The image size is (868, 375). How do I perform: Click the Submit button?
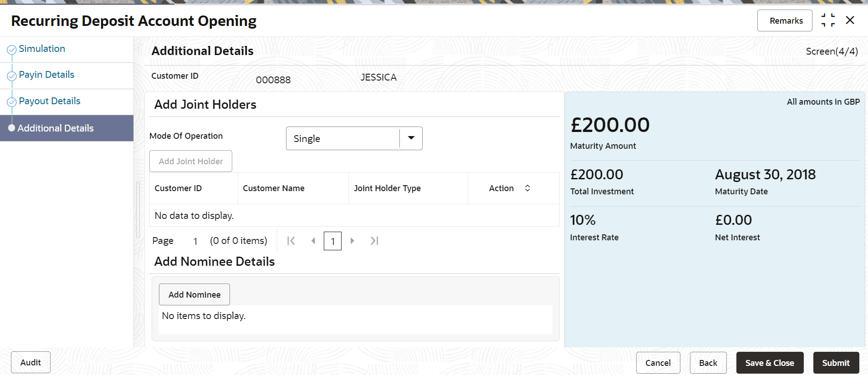point(836,363)
